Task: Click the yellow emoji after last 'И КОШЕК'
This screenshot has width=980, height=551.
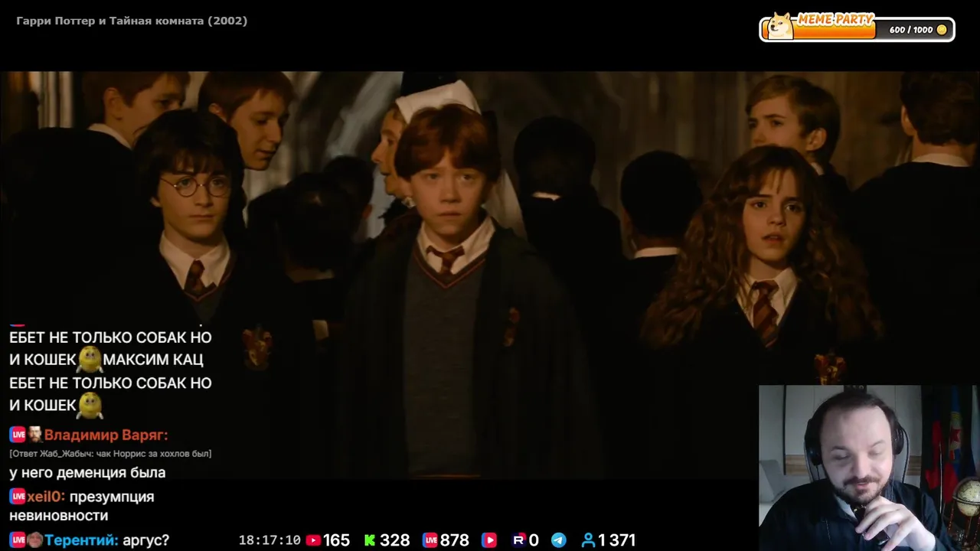Action: click(x=90, y=405)
